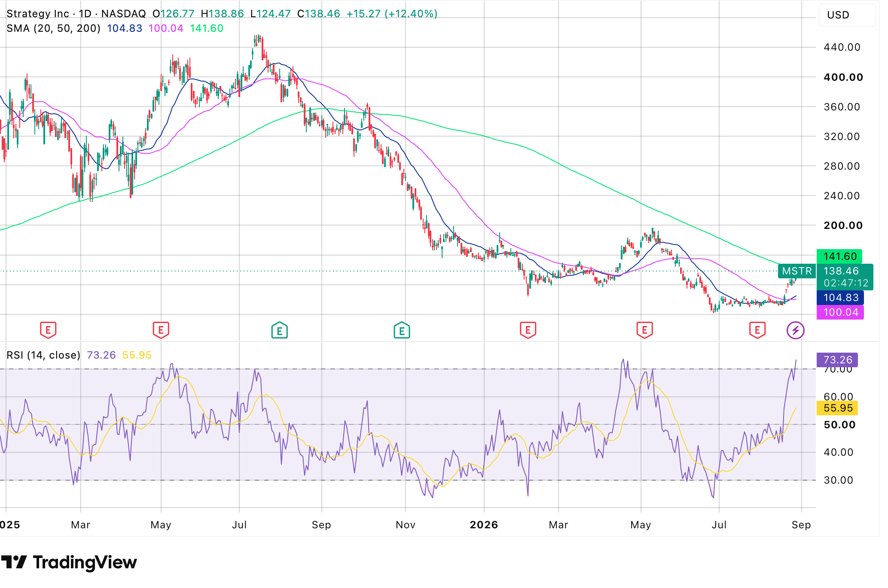Click the purple lightning event icon
Viewport: 888px width, 588px height.
point(796,330)
